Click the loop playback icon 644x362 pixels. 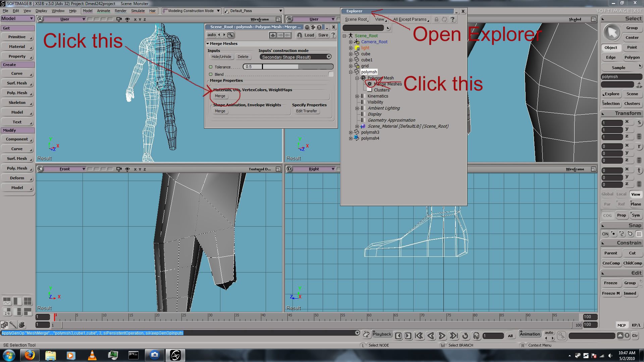pos(465,336)
